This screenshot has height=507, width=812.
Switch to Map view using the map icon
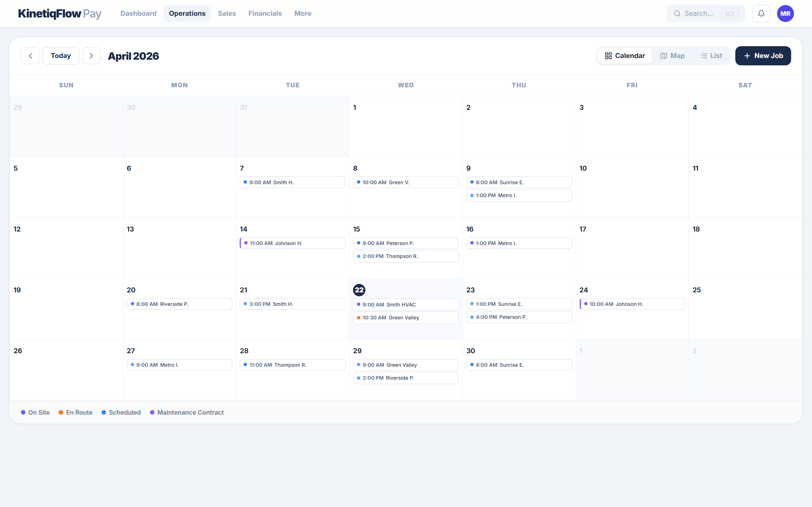pyautogui.click(x=672, y=55)
